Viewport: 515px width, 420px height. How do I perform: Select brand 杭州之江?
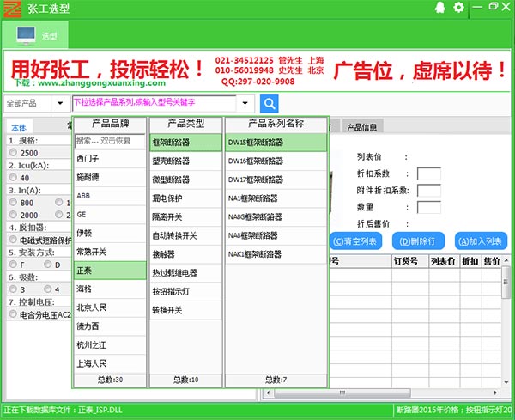click(110, 345)
